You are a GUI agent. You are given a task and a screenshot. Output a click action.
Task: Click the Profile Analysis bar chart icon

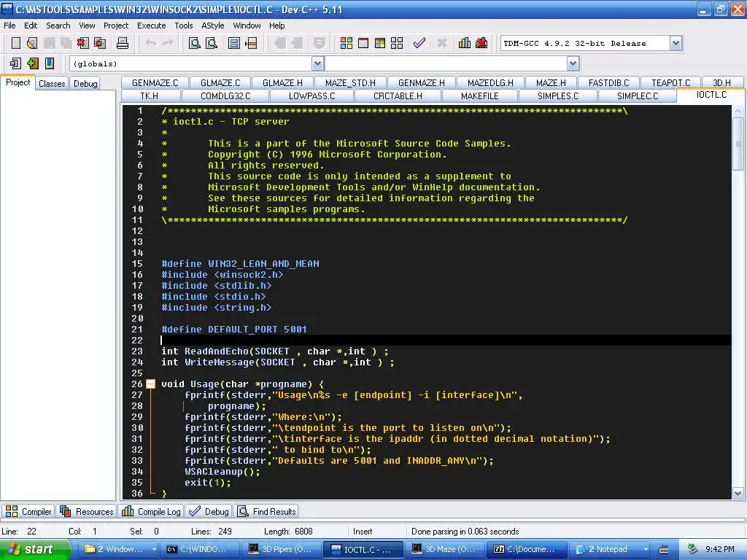[x=465, y=43]
